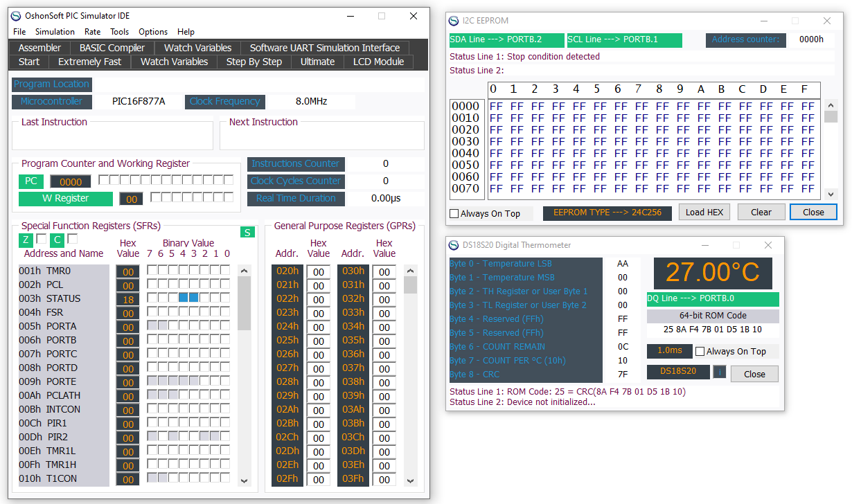852x504 pixels.
Task: Click the W Register hex value field
Action: [131, 199]
